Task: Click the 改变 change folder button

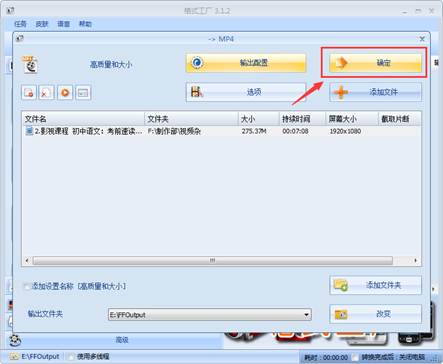Action: point(375,314)
